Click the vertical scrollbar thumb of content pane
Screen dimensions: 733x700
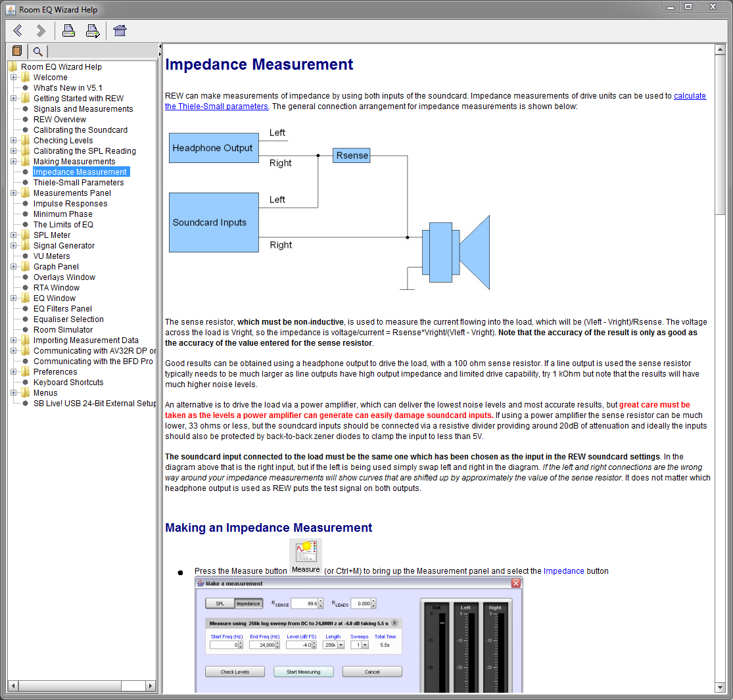click(720, 135)
